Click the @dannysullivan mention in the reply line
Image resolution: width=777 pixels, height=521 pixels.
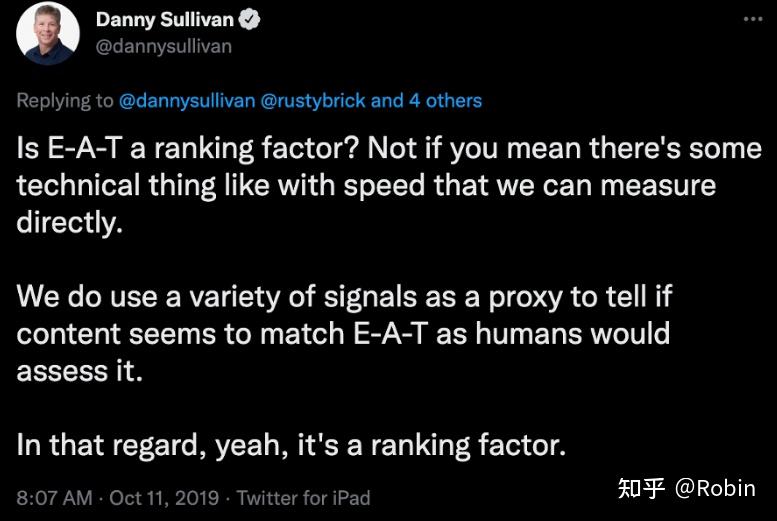pos(187,101)
